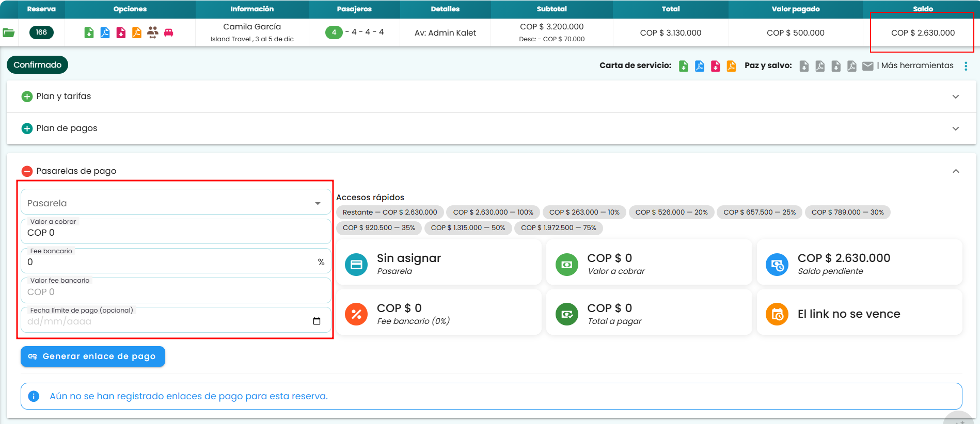Image resolution: width=980 pixels, height=424 pixels.
Task: Click the envelope icon in Paz y salvo
Action: tap(868, 66)
